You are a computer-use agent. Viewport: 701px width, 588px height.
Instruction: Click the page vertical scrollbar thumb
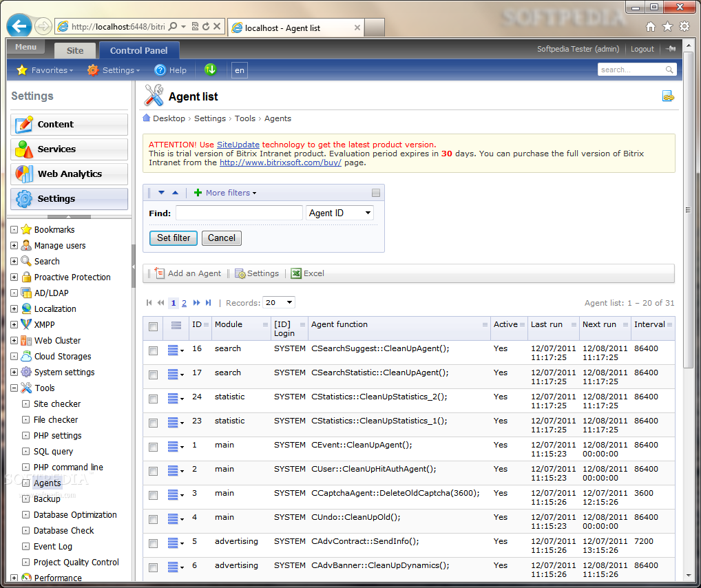pyautogui.click(x=688, y=210)
